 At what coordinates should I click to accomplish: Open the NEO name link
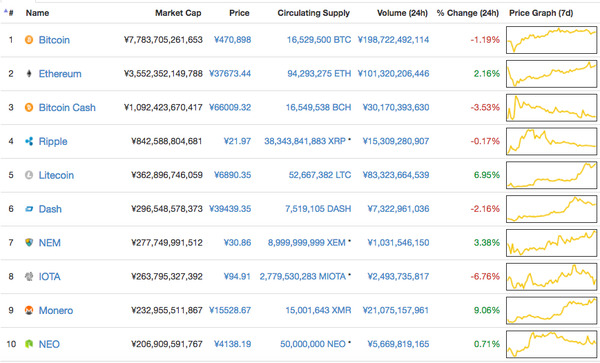[x=49, y=344]
